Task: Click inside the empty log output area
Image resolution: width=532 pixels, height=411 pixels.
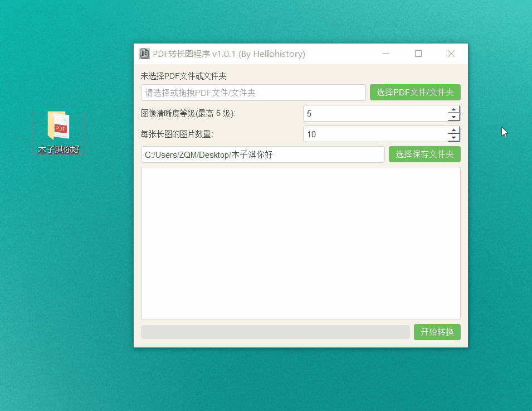Action: click(x=300, y=243)
